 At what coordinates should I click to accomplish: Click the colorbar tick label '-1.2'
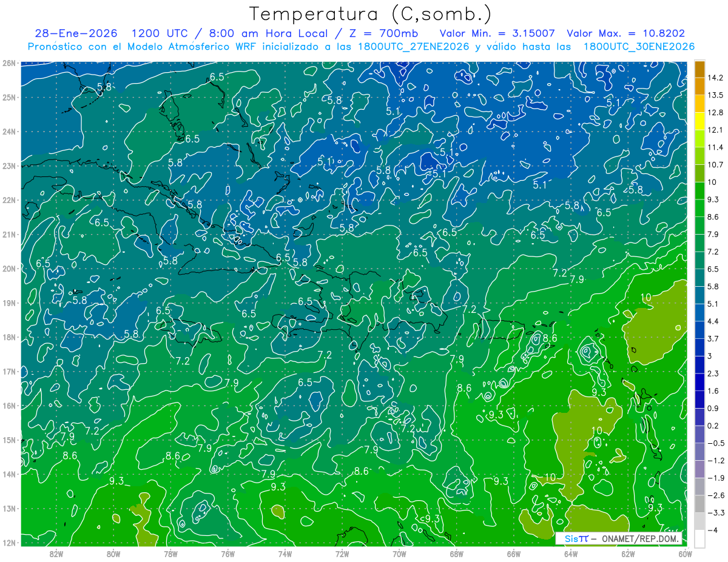pyautogui.click(x=716, y=461)
